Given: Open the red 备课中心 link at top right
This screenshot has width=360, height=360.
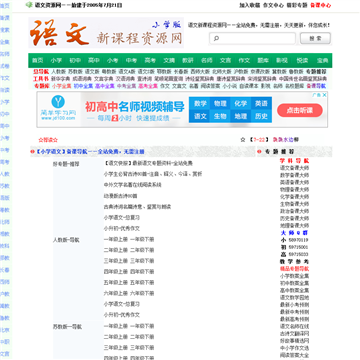Looking at the screenshot, I should 321,5.
